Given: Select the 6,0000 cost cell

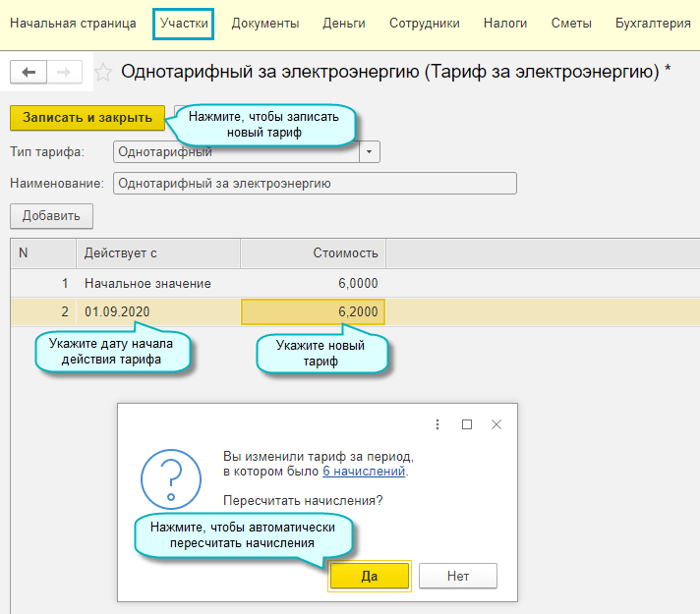Looking at the screenshot, I should 313,283.
